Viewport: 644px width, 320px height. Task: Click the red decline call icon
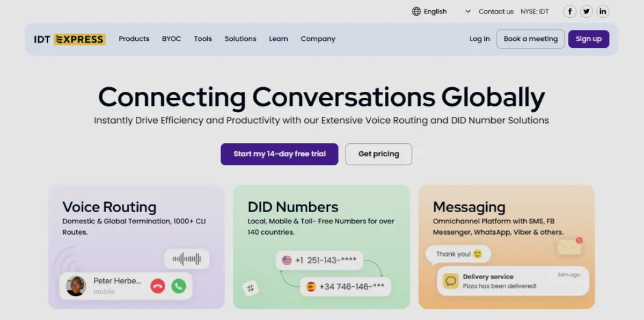[x=157, y=286]
